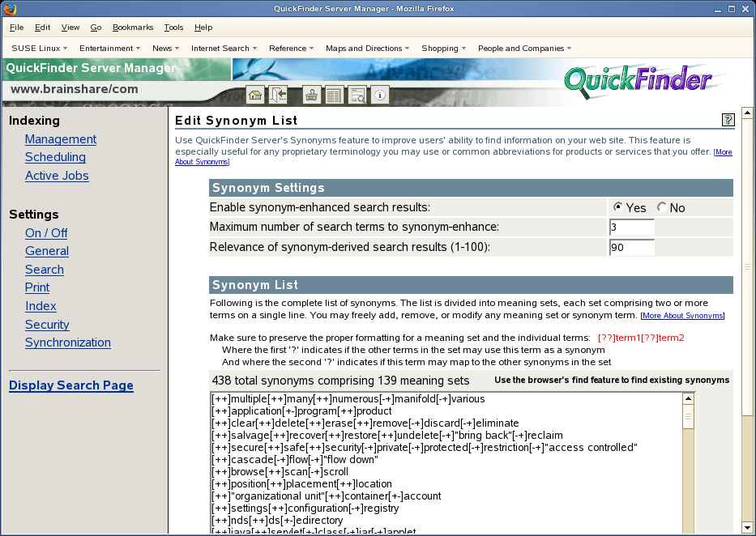Open the Bookmarks menu
Image resolution: width=756 pixels, height=536 pixels.
click(133, 28)
